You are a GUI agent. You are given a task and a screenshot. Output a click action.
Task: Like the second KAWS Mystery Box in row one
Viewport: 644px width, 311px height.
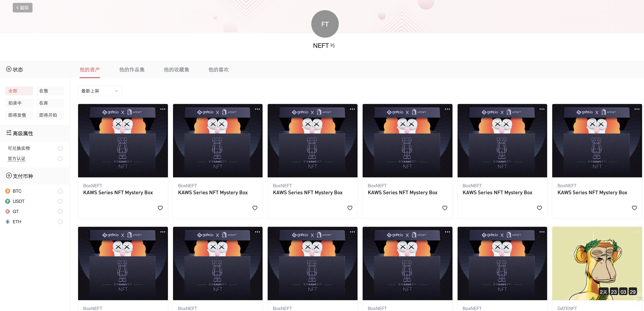pos(255,208)
